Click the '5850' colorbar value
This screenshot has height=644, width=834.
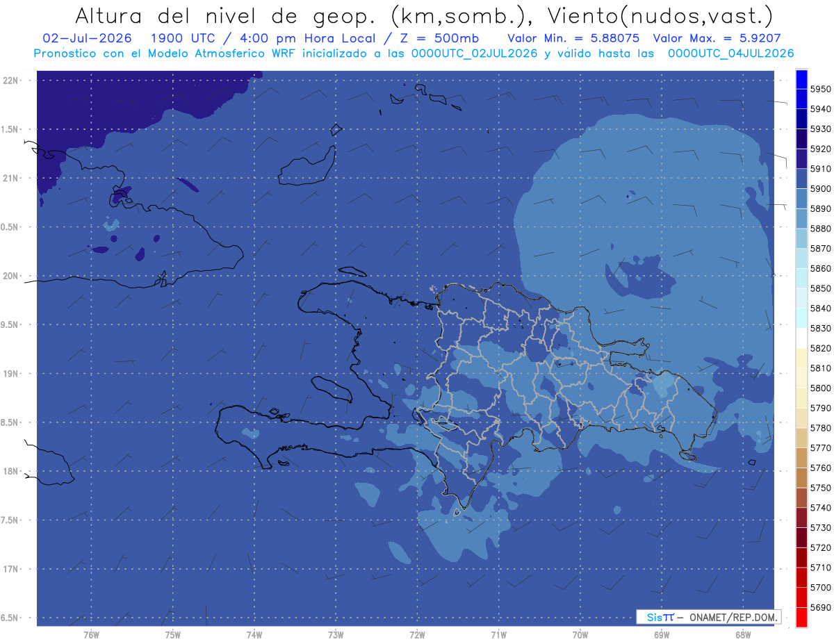[x=820, y=288]
